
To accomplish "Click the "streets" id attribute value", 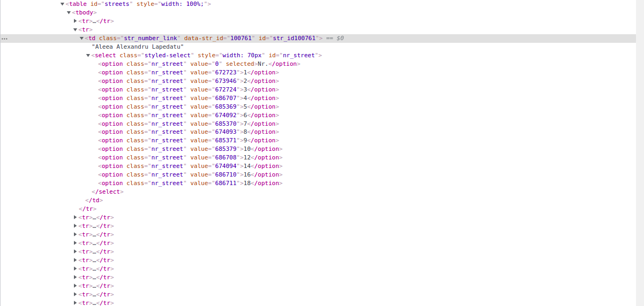I will 117,4.
